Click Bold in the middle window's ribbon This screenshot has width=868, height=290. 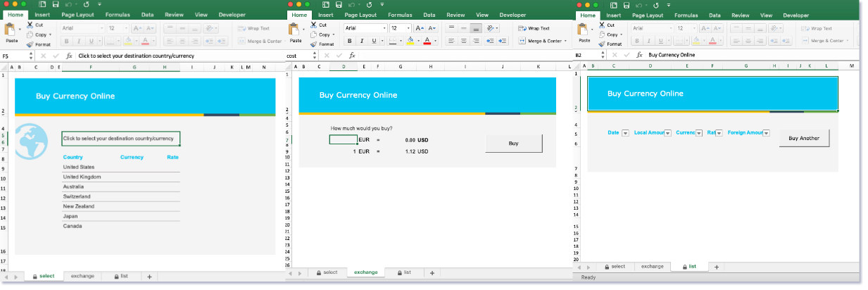point(349,41)
